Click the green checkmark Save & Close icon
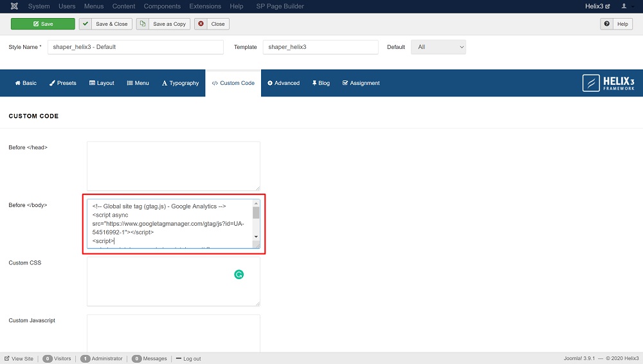Screen dimensions: 643x364 point(86,24)
